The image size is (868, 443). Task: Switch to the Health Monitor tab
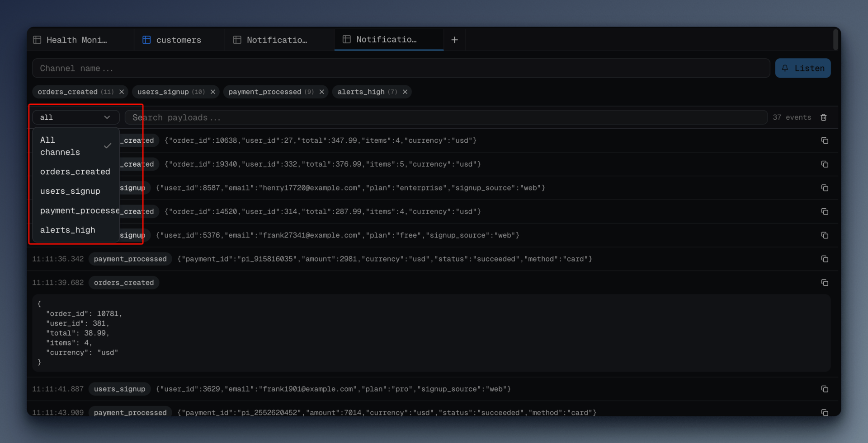(x=76, y=40)
